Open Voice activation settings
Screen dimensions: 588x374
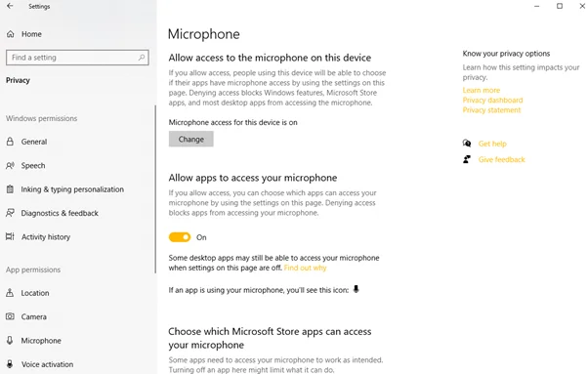47,364
